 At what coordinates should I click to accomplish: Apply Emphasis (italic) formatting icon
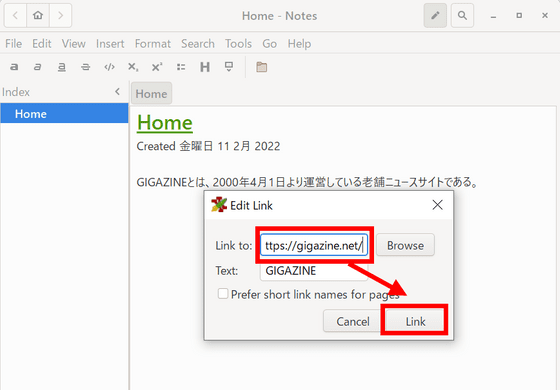click(x=38, y=67)
